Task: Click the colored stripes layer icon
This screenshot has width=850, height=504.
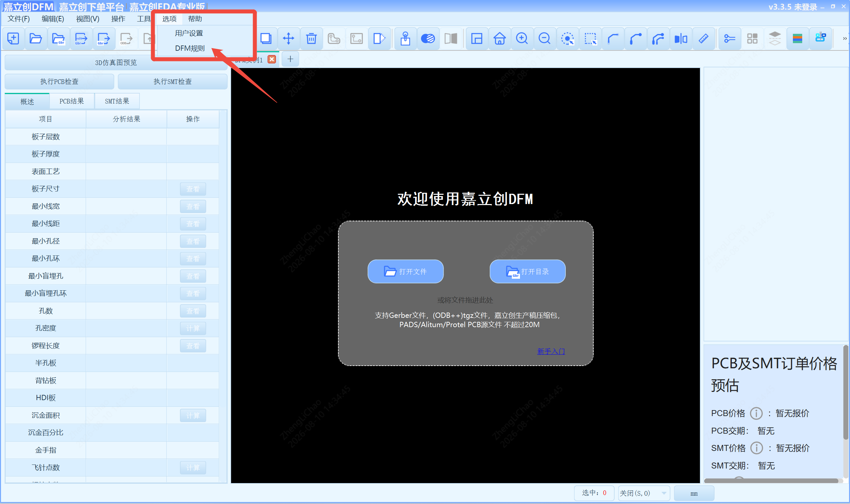Action: (x=797, y=38)
